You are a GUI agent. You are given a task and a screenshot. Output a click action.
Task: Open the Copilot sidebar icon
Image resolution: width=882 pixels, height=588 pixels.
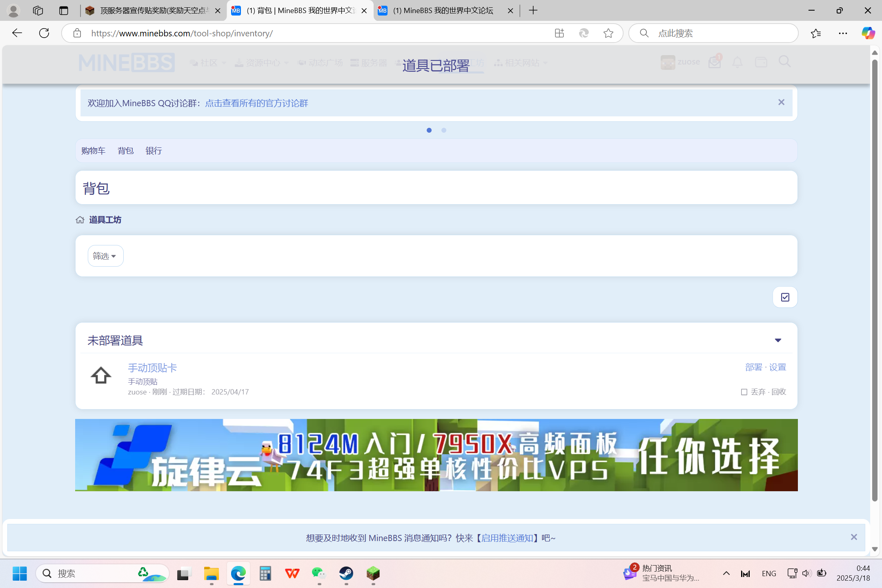click(x=868, y=33)
